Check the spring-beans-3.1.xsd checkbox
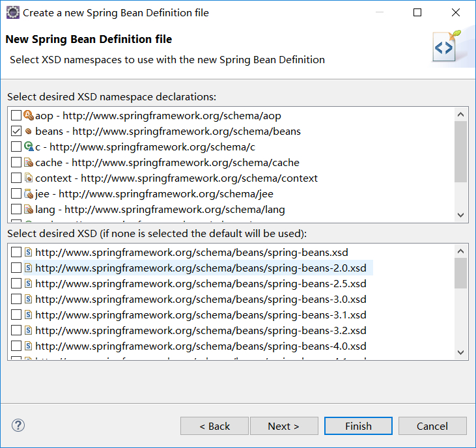Viewport: 476px width, 448px height. [16, 315]
